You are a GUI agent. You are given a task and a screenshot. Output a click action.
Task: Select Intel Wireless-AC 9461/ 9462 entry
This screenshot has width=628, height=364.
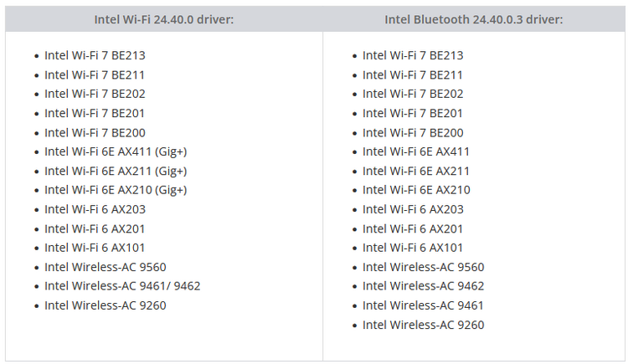(x=122, y=286)
